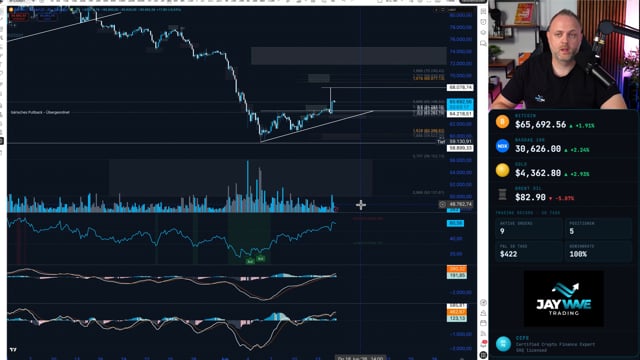Click the orange symbol logo on chart
640x360 pixels.
pos(11,10)
